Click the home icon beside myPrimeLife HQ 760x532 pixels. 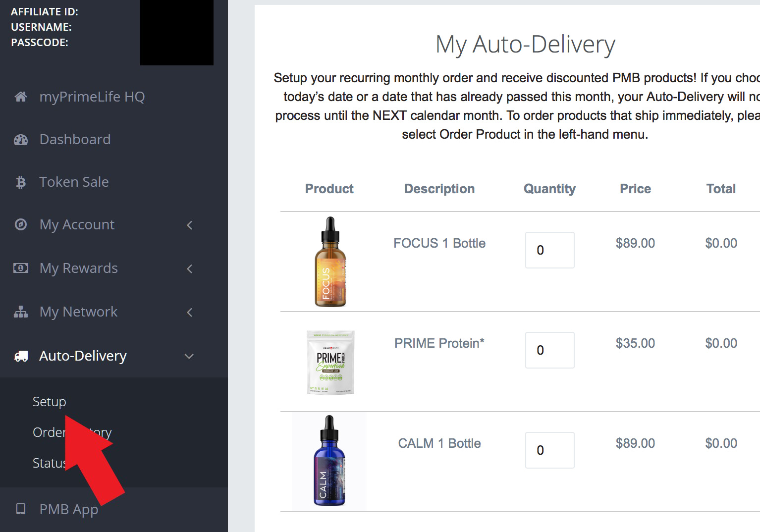[x=21, y=97]
